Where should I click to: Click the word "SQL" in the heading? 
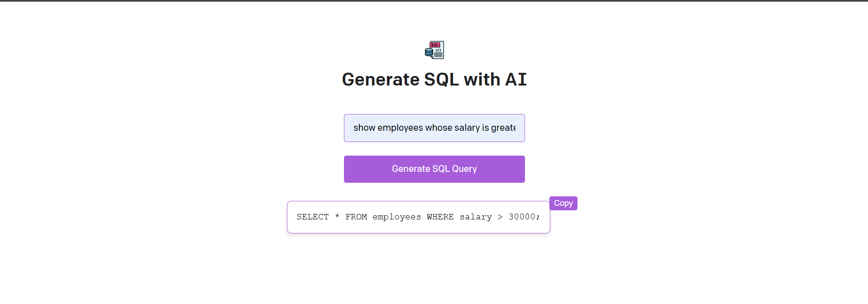pos(441,80)
